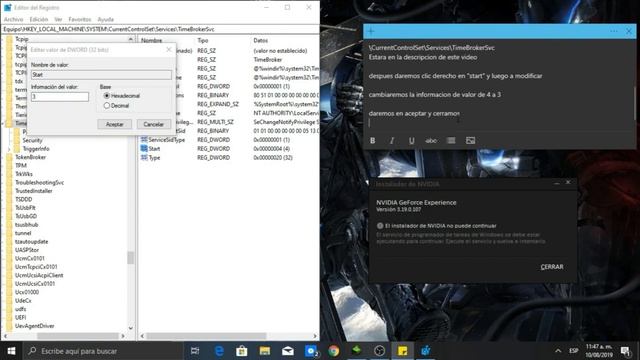Open the Favoritos menu

point(80,19)
